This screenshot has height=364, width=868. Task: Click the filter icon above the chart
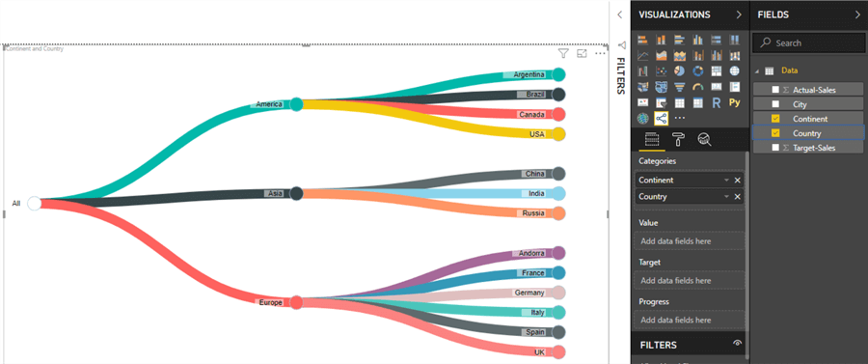point(563,53)
